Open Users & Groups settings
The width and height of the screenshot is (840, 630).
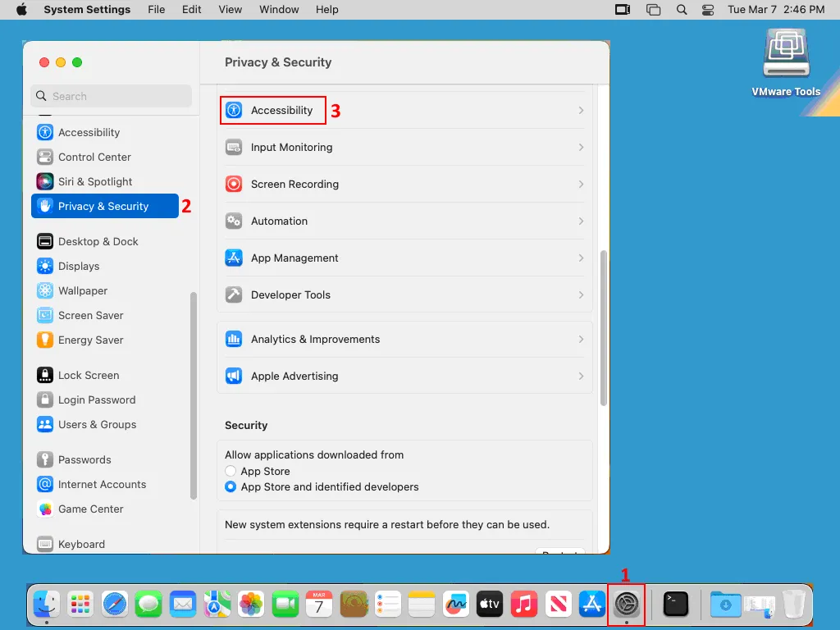click(97, 425)
